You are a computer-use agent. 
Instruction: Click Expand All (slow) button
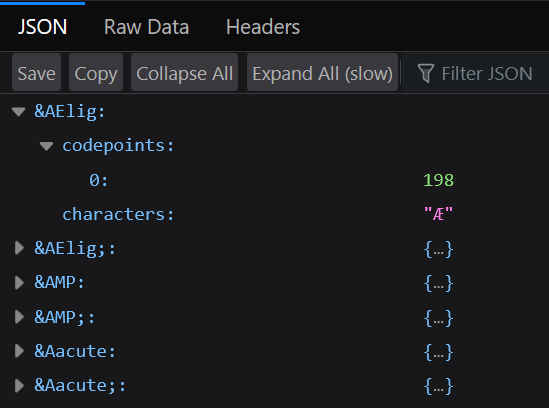pyautogui.click(x=322, y=72)
